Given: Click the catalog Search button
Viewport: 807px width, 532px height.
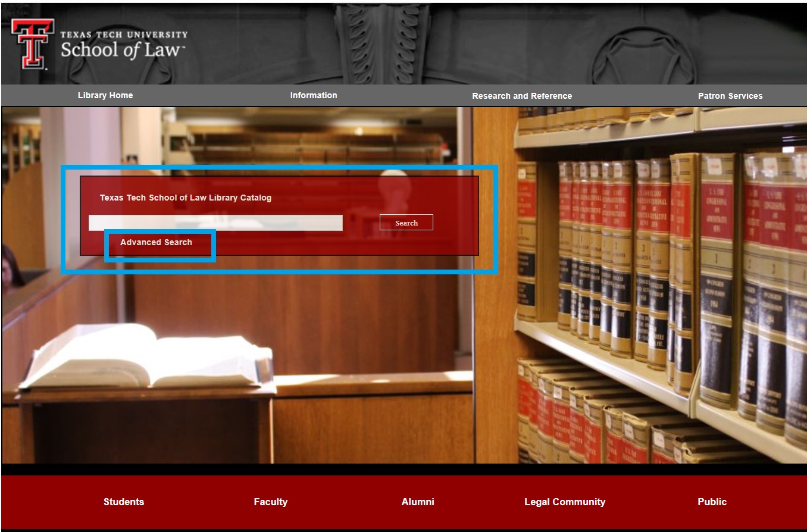Looking at the screenshot, I should (406, 223).
